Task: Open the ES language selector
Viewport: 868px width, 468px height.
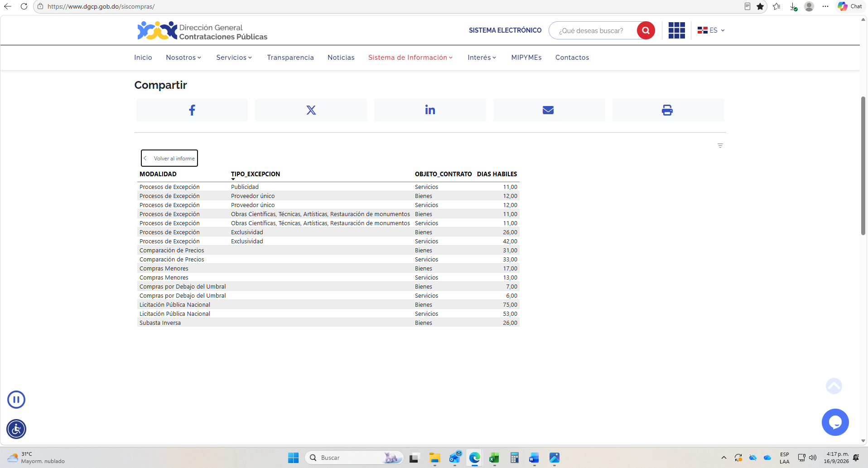Action: pyautogui.click(x=711, y=30)
